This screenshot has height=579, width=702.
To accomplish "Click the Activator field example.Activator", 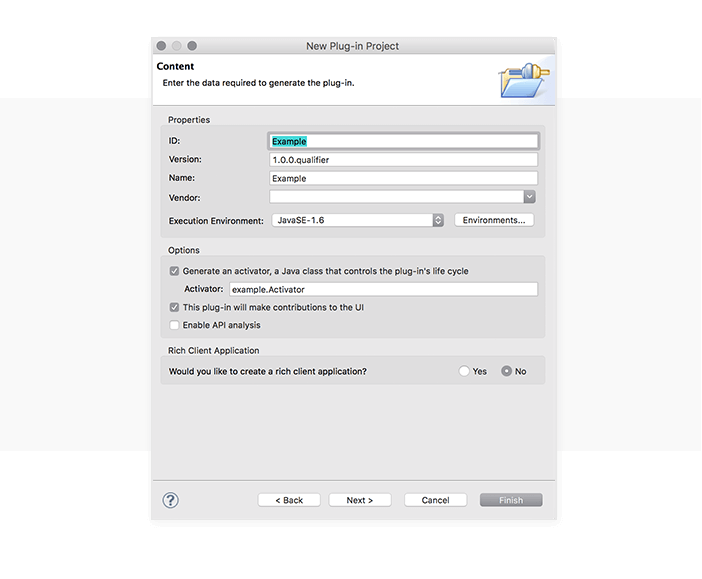I will pos(384,289).
